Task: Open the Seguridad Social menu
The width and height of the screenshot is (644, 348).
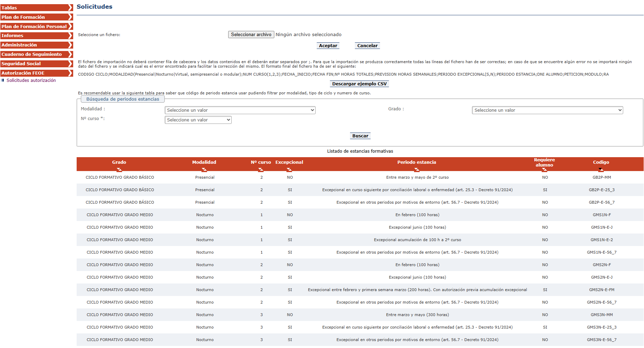Action: pos(36,64)
